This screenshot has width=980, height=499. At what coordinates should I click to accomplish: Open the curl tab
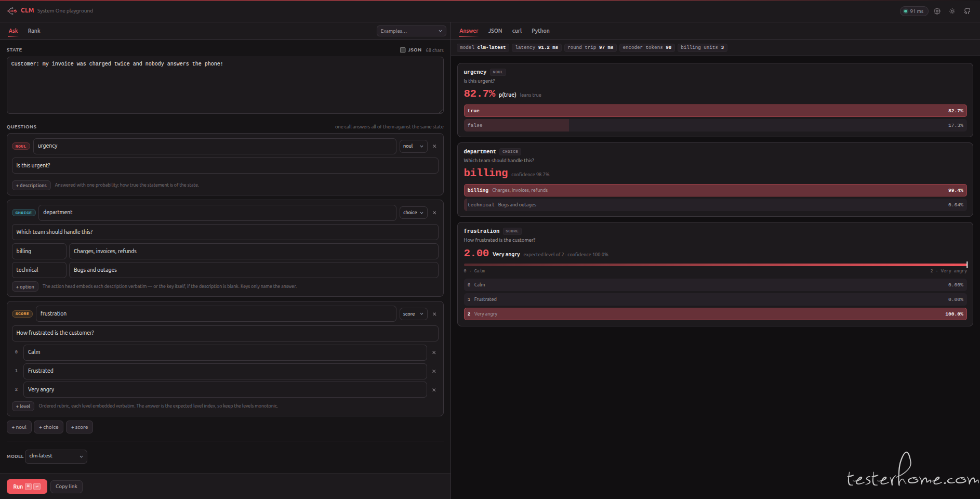[517, 31]
